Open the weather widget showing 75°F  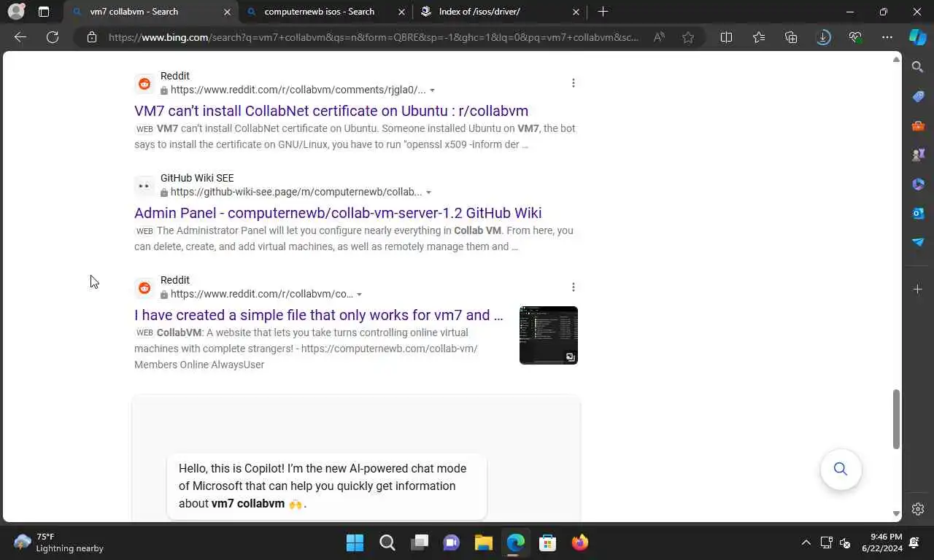click(59, 542)
